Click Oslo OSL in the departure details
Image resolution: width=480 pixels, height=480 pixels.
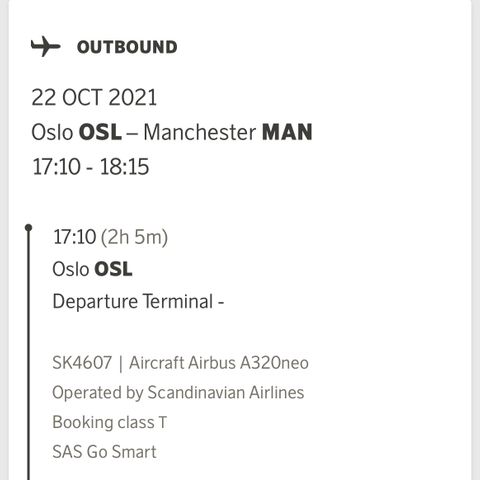pos(92,269)
